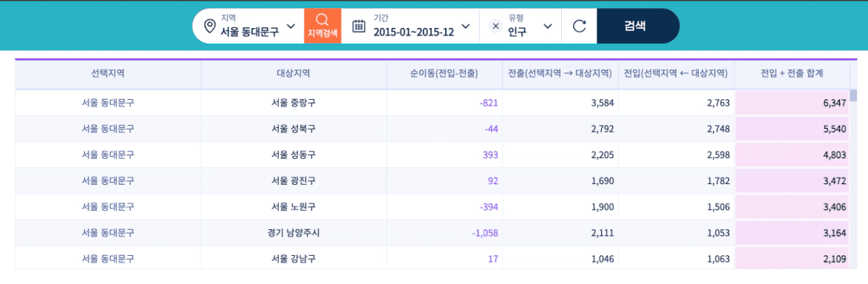Click inflow value 2,763
This screenshot has width=868, height=284.
(719, 103)
